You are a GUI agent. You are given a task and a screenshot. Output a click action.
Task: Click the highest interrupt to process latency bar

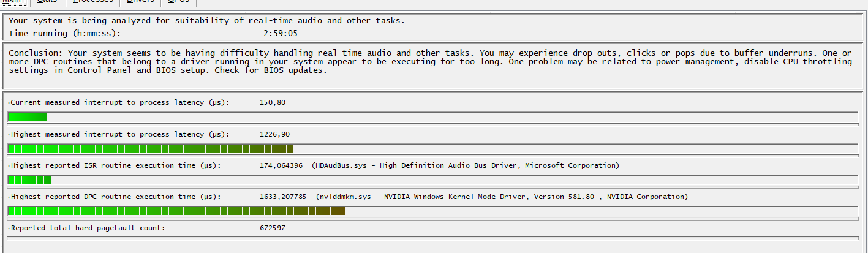432,148
